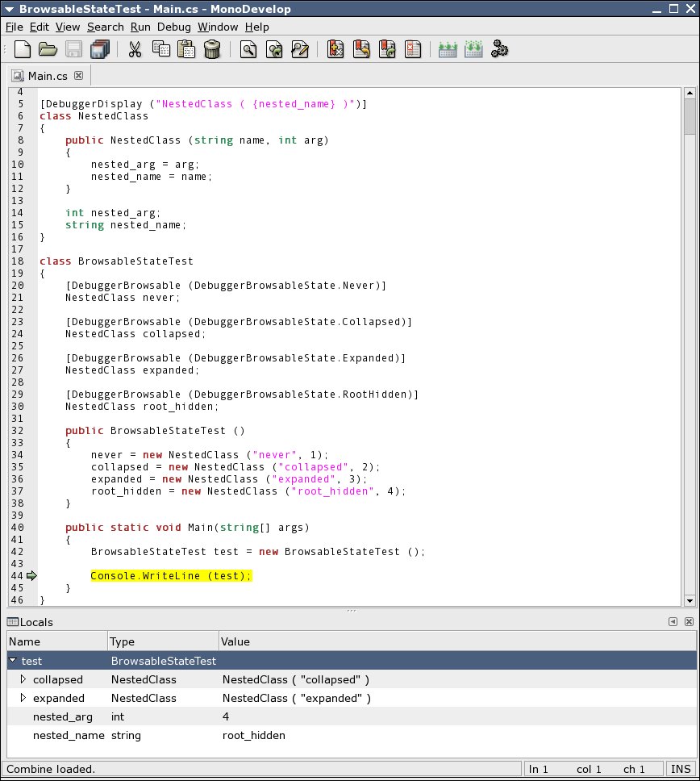Click the Find magnifier icon
The height and width of the screenshot is (781, 700).
click(x=248, y=49)
